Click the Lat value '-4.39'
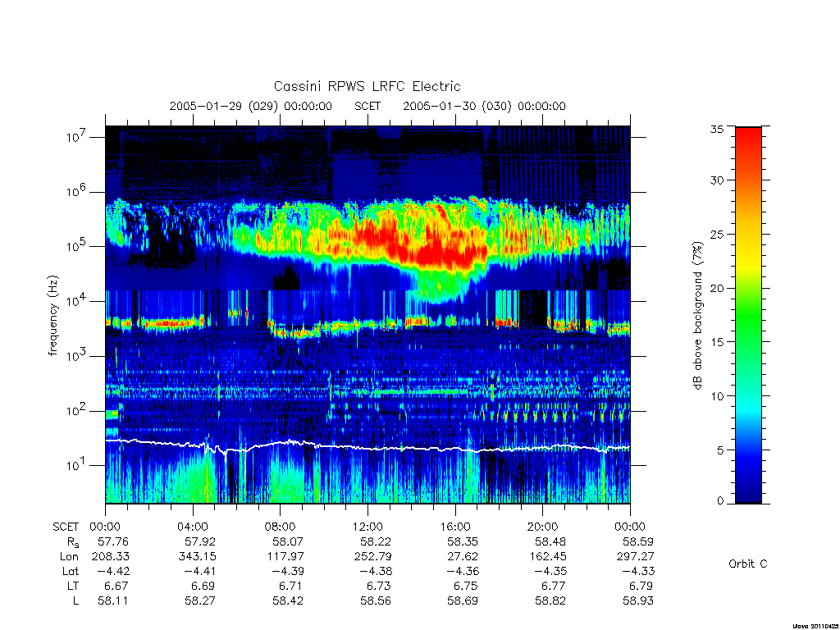Viewport: 840px width, 630px height. pyautogui.click(x=288, y=571)
